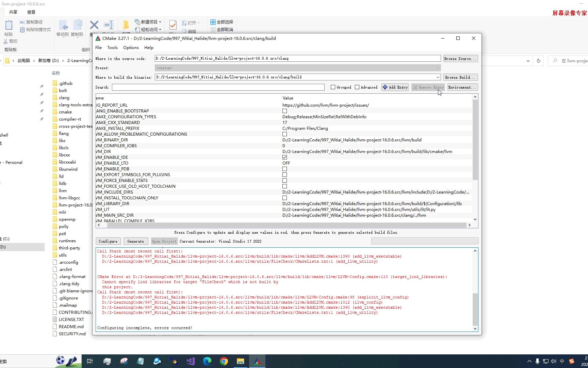588x368 pixels.
Task: Click the source code path field
Action: 298,58
